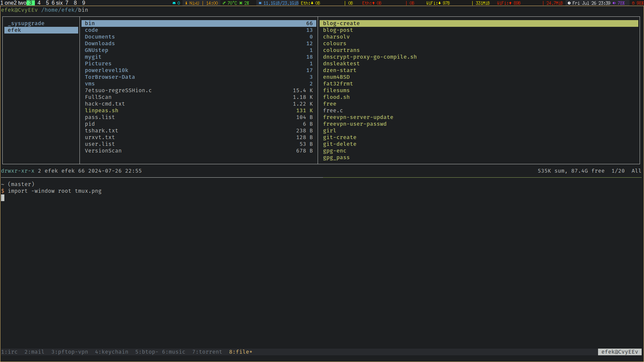Click the efek@CvyEEv tmux status label

coord(619,352)
